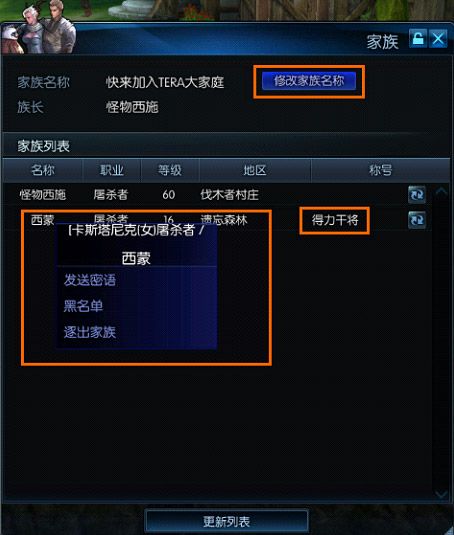
Task: Sort list by 等级 column header
Action: click(x=170, y=170)
